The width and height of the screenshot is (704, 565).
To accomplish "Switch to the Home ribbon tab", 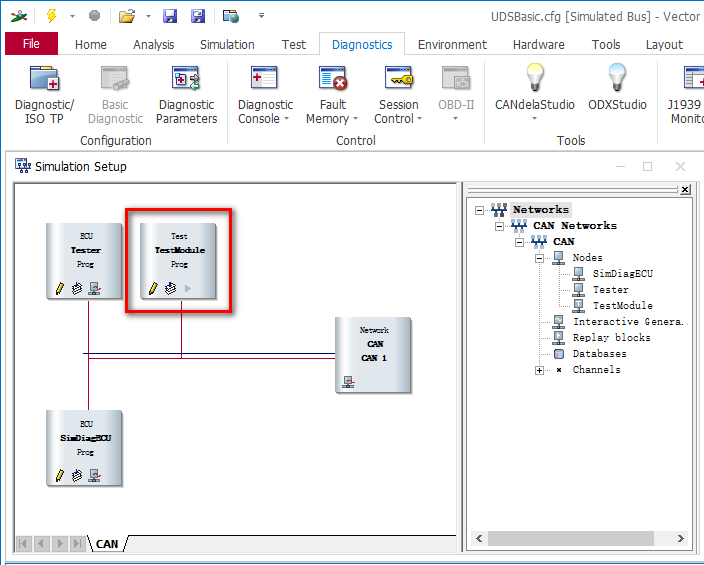I will [x=91, y=44].
